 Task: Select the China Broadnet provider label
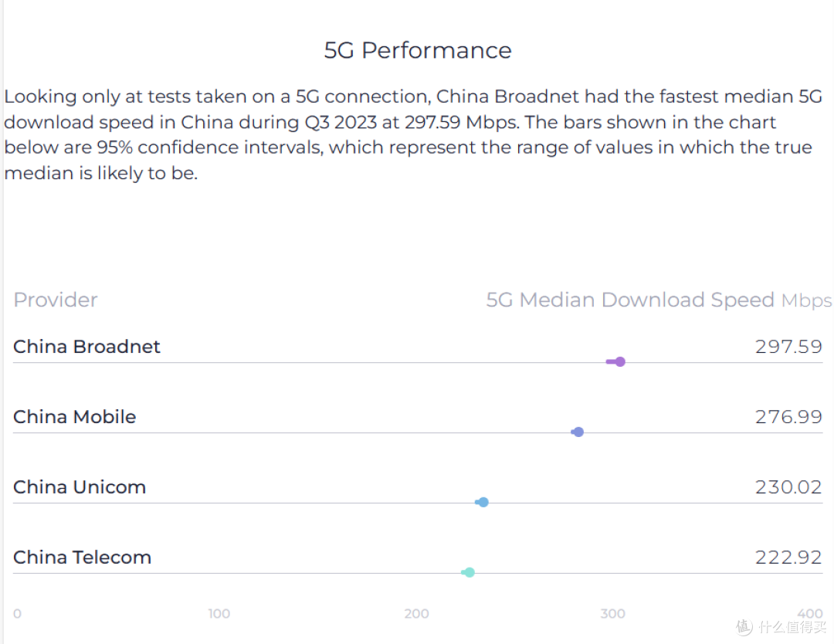pyautogui.click(x=86, y=346)
